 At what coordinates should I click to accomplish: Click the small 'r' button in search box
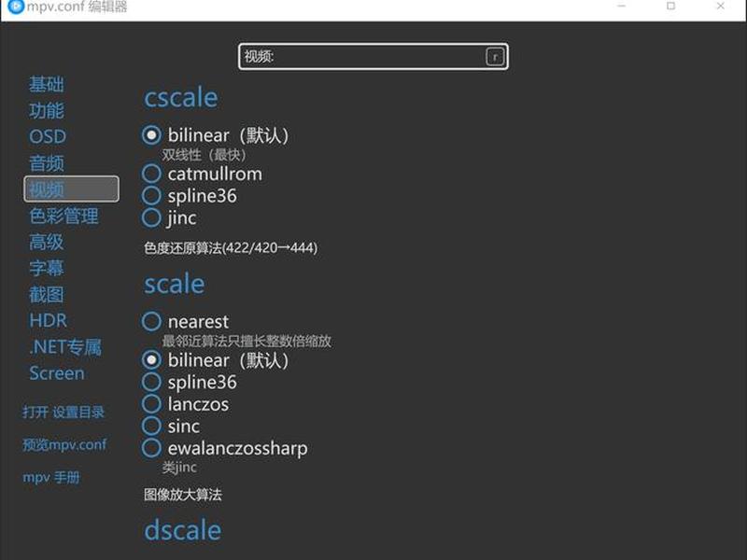click(x=495, y=57)
